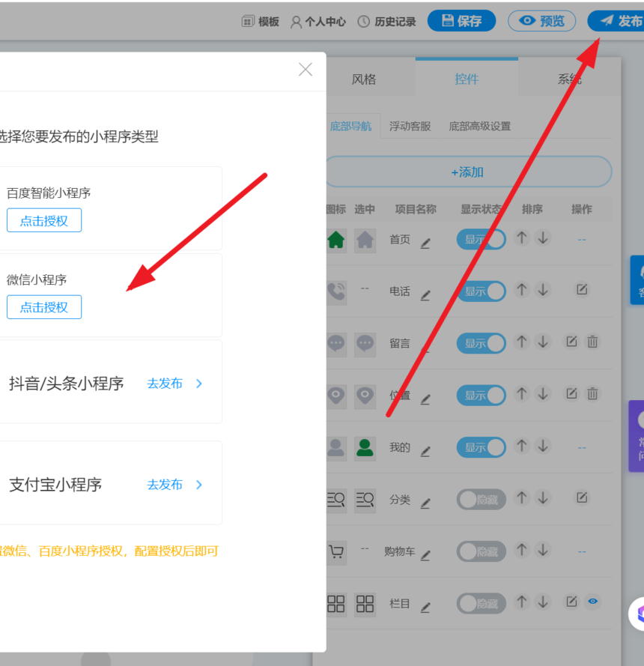This screenshot has height=666, width=644.
Task: Close the publish type dialog
Action: (x=306, y=69)
